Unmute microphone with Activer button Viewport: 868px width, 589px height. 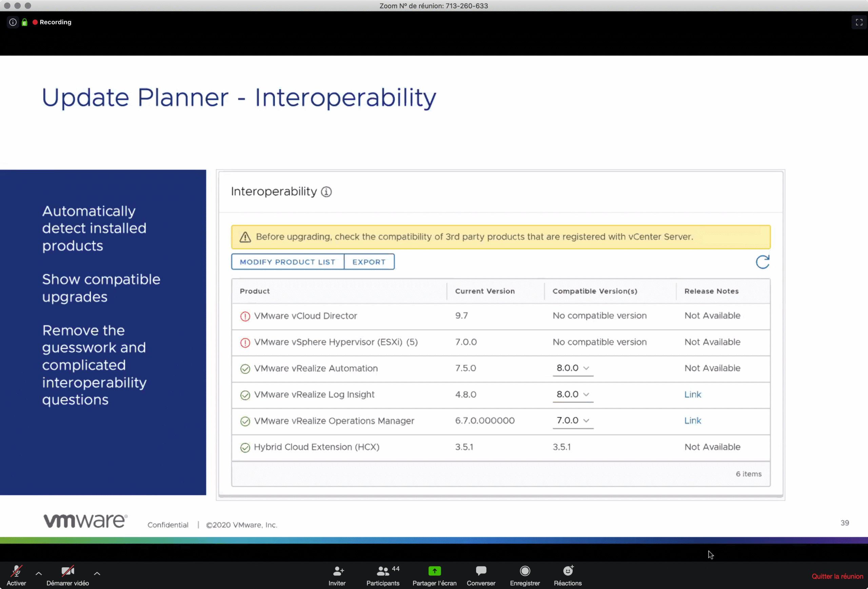16,575
